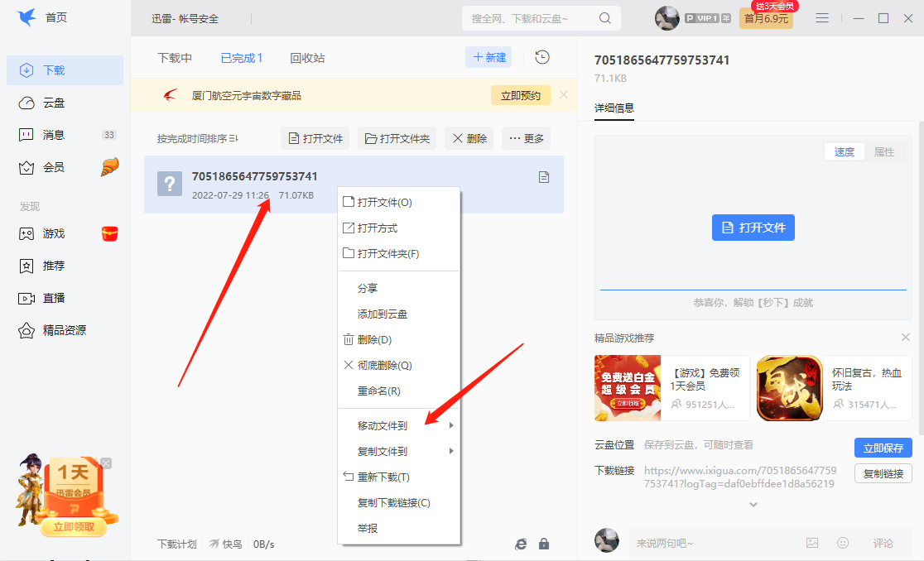The image size is (924, 561).
Task: Open the 更多 dropdown in toolbar
Action: [526, 138]
